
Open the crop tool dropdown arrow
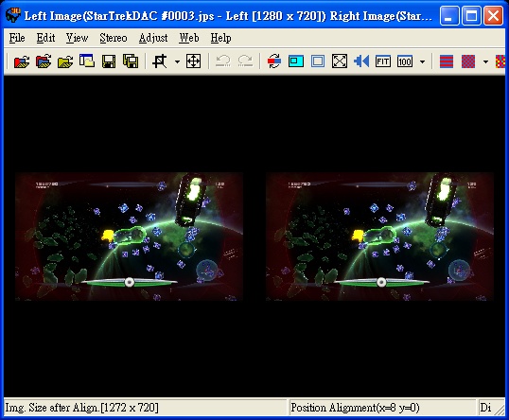click(x=177, y=61)
